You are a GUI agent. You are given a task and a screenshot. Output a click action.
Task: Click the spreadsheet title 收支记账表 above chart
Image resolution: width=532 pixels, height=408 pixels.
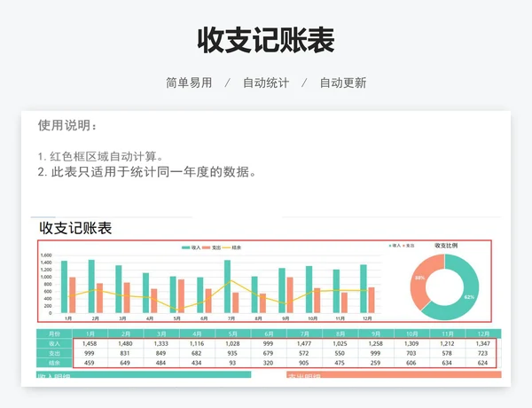(x=75, y=228)
